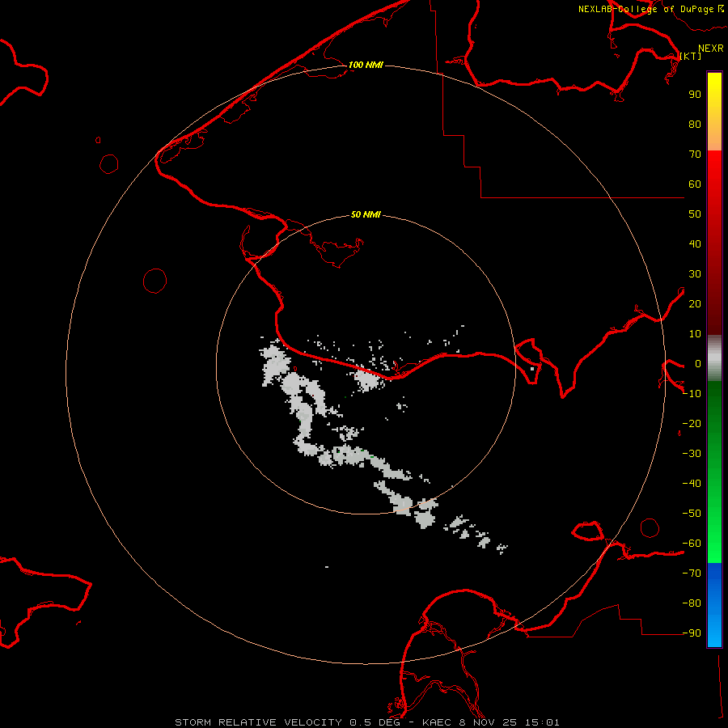Click the NEXR label at top right
Screen dimensions: 728x728
click(x=711, y=49)
